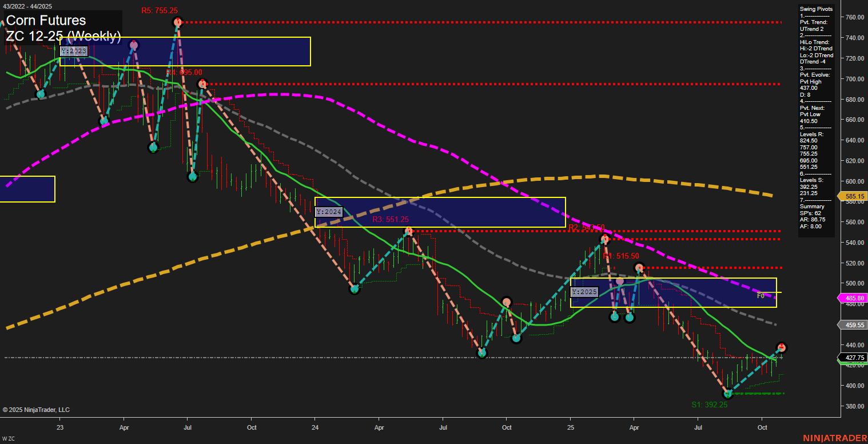Viewport: 868px width, 444px height.
Task: Select the Y:2023 yearly zone label
Action: [x=74, y=51]
